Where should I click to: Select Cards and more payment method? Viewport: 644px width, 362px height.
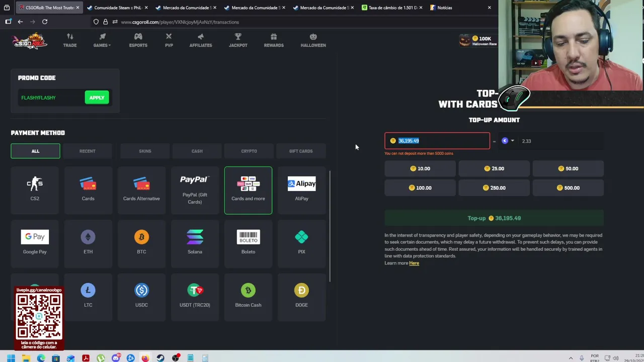248,190
